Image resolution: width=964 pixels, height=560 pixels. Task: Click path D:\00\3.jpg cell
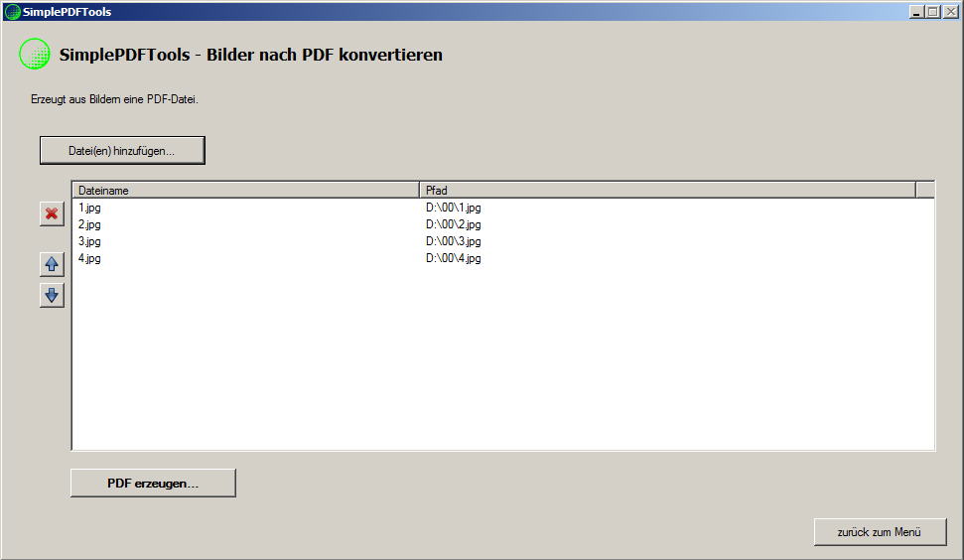[453, 241]
